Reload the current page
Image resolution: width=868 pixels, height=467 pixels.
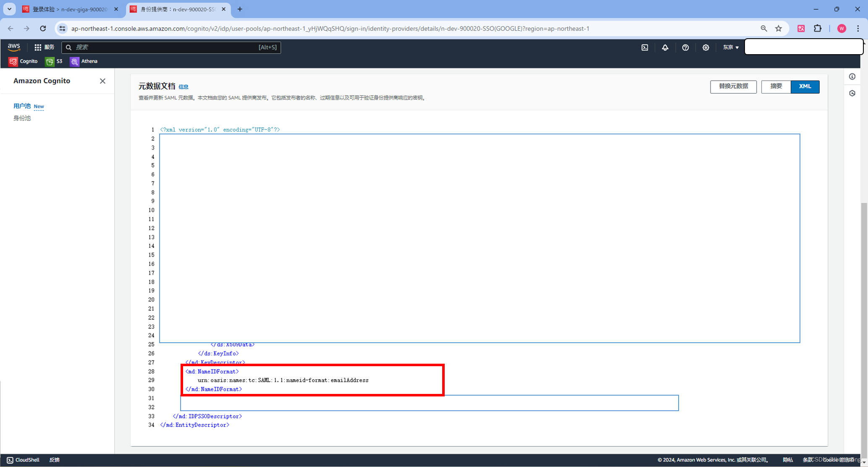coord(43,29)
